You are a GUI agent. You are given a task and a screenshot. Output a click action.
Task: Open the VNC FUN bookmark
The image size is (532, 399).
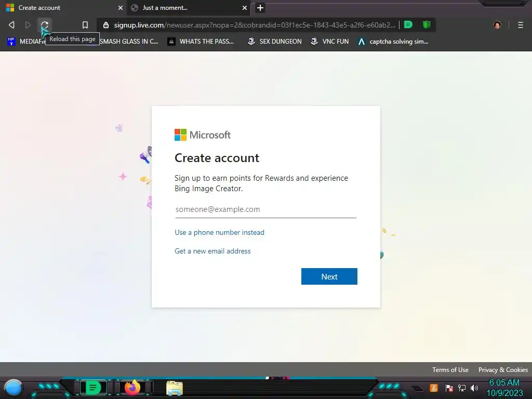point(329,42)
